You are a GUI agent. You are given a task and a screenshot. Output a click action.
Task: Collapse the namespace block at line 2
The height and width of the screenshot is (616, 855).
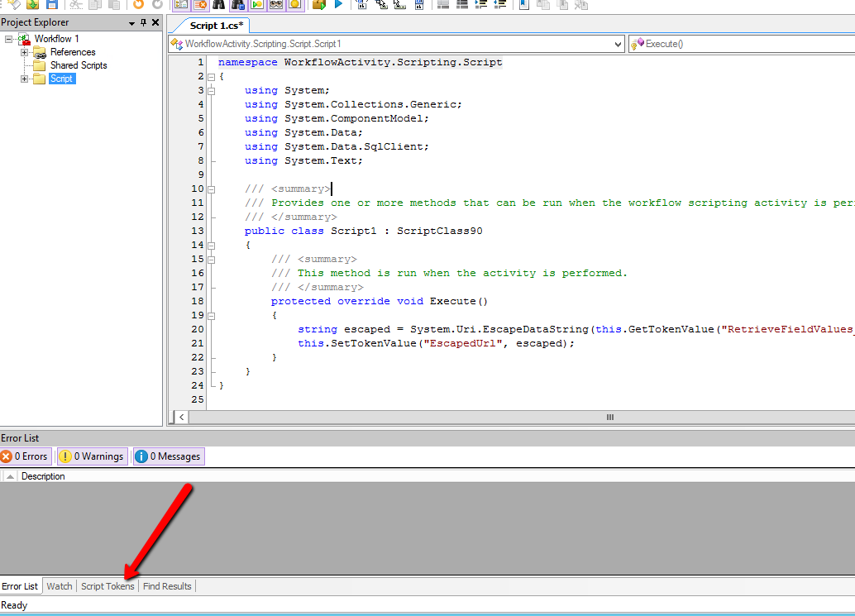(212, 77)
